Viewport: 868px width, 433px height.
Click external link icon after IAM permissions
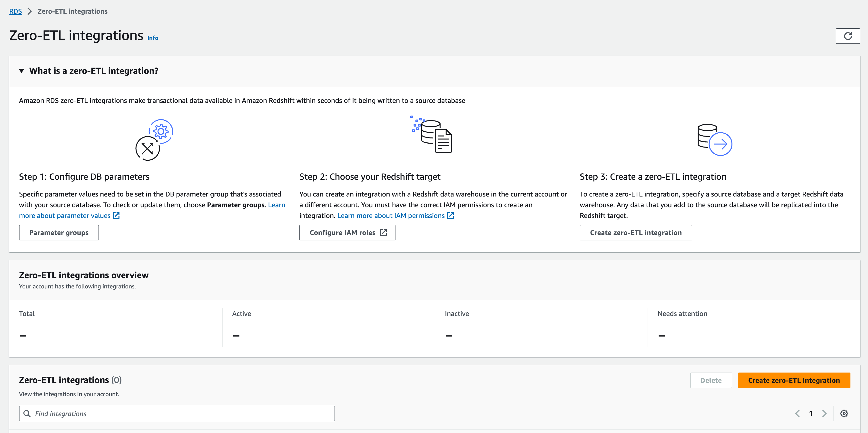[x=450, y=216]
